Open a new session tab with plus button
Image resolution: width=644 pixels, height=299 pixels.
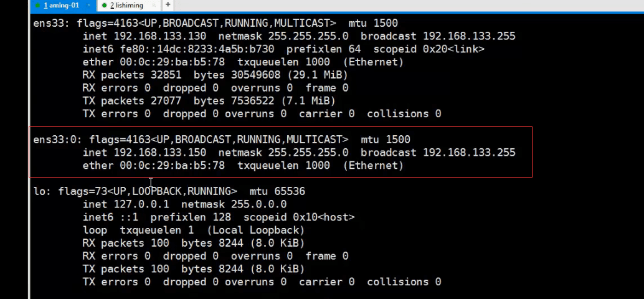(x=168, y=5)
